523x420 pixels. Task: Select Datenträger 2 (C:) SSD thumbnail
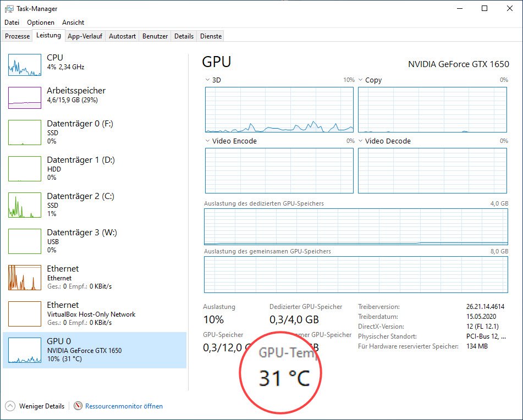pos(25,205)
